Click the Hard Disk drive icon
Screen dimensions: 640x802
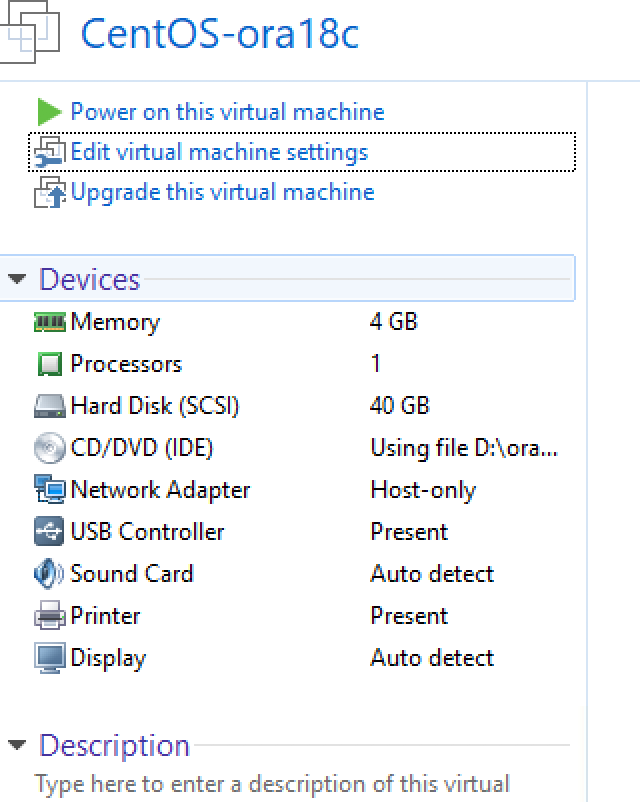pos(49,406)
